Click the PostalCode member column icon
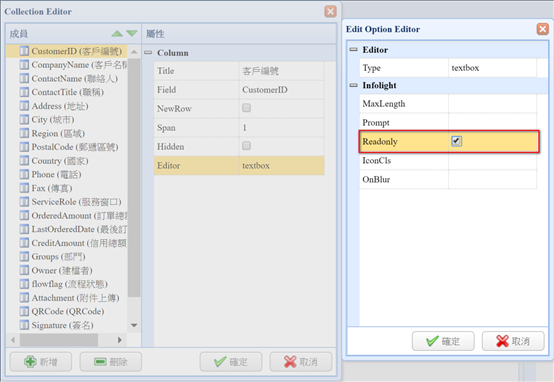 (x=24, y=147)
